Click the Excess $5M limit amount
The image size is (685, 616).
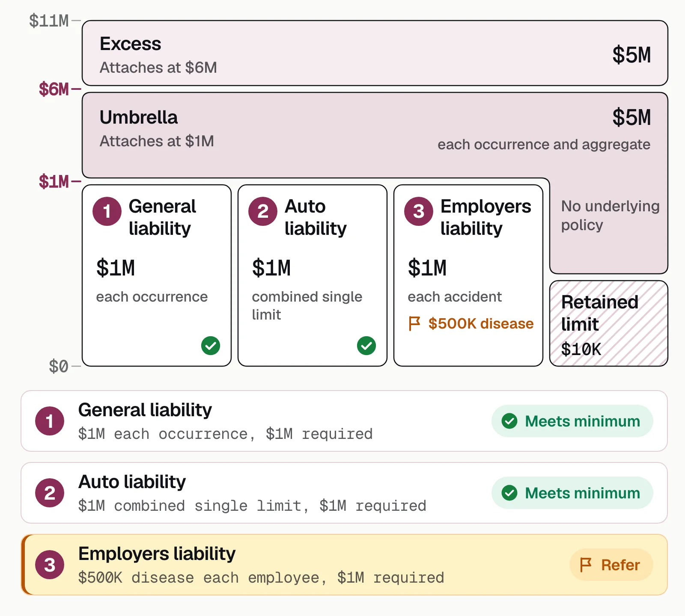pyautogui.click(x=631, y=55)
